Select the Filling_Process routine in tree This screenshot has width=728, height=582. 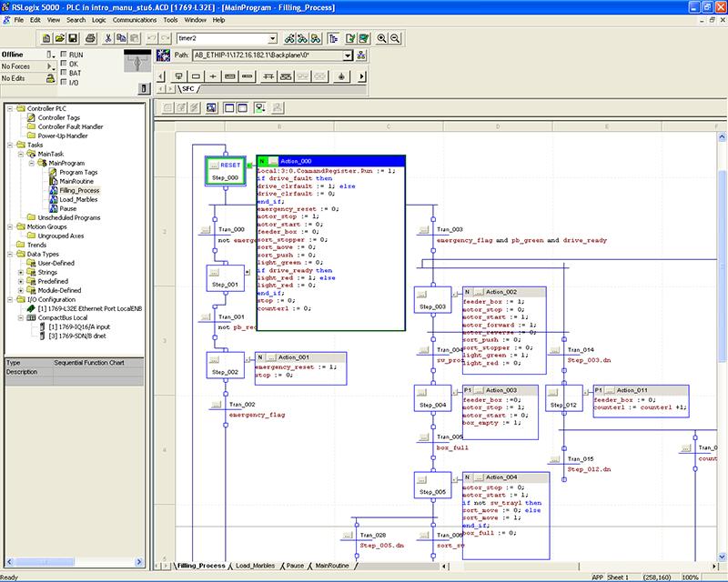click(x=79, y=190)
